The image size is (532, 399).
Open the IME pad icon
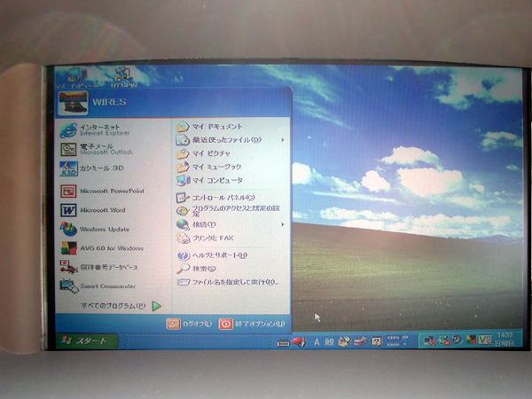coord(344,341)
